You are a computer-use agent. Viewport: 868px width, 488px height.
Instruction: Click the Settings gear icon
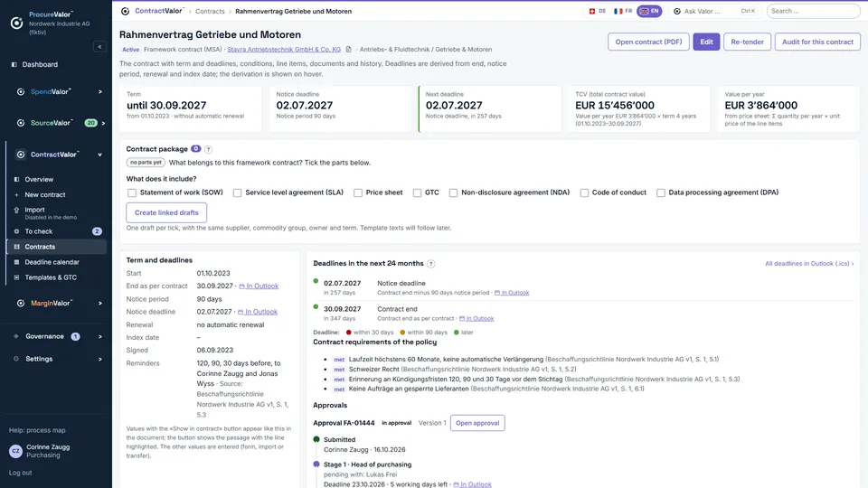coord(16,359)
